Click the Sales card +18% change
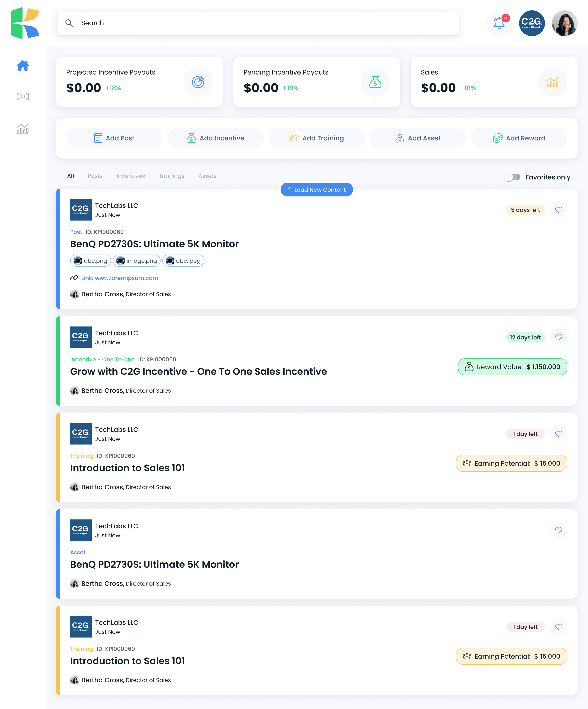Viewport: 588px width, 709px height. tap(468, 88)
